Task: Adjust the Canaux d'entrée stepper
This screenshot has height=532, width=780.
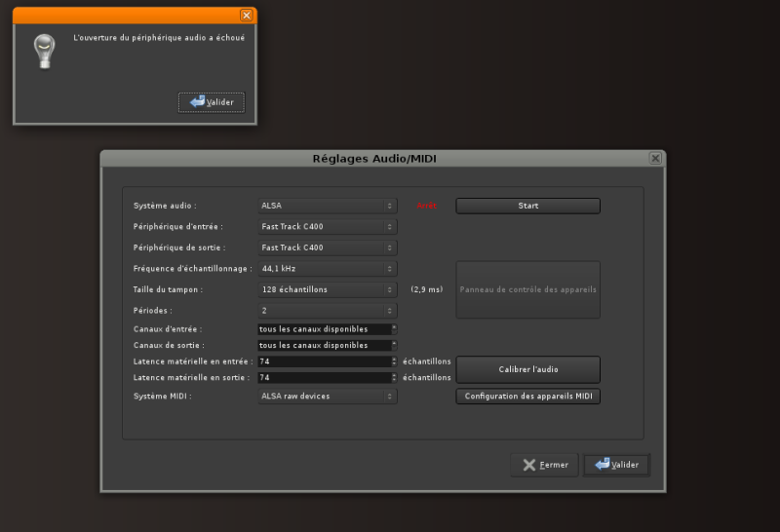Action: [x=394, y=329]
